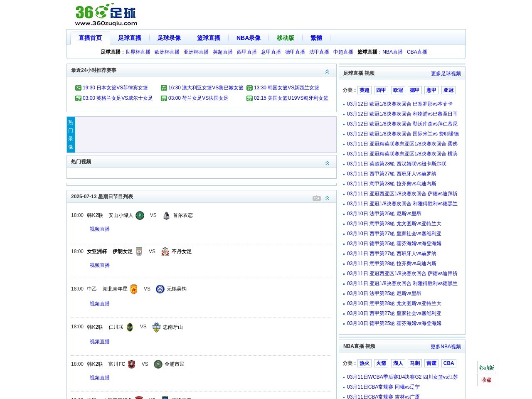Switch to the 足球直播 navigation tab
This screenshot has width=532, height=399.
click(130, 37)
